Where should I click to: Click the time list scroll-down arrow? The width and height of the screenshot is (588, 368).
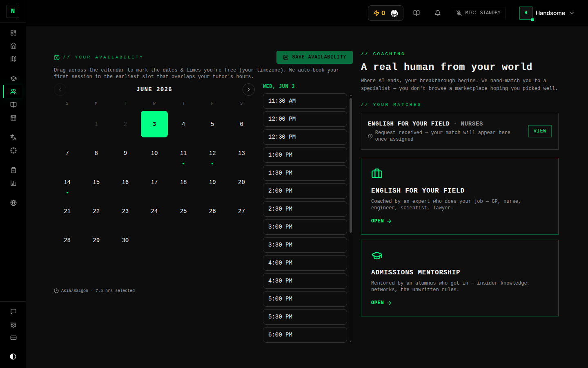[x=351, y=341]
